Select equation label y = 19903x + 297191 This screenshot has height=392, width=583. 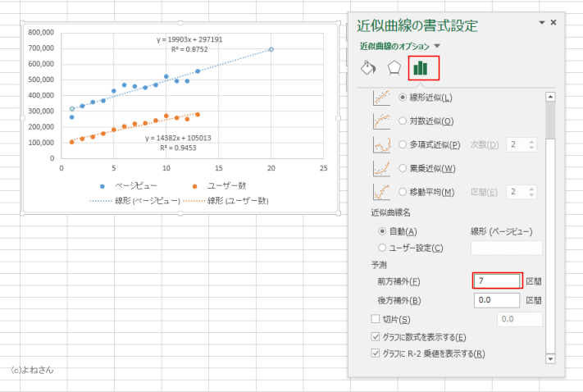pyautogui.click(x=189, y=39)
